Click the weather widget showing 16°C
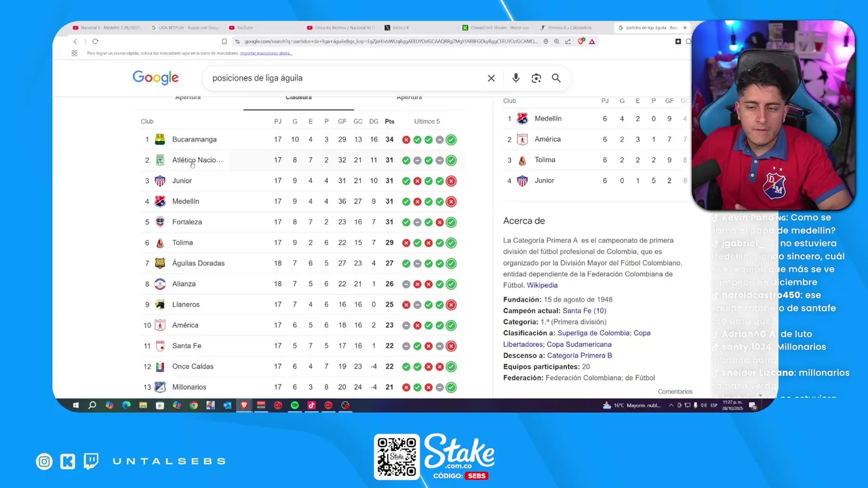This screenshot has width=868, height=488. [631, 405]
